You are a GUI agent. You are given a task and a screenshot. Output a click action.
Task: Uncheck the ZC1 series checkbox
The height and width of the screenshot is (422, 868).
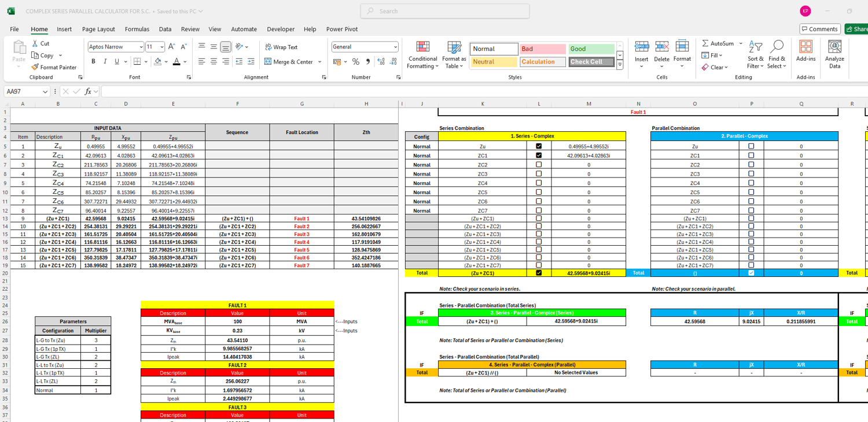tap(539, 156)
